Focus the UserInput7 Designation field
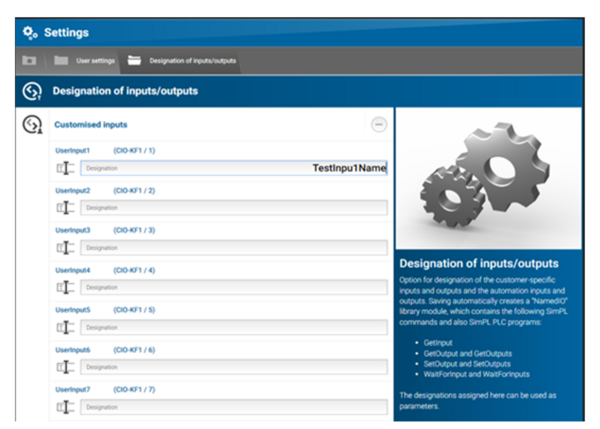600x429 pixels. [234, 407]
